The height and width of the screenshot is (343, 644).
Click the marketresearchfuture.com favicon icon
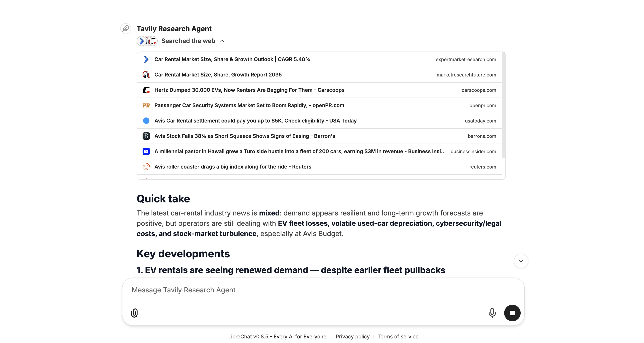pyautogui.click(x=146, y=75)
